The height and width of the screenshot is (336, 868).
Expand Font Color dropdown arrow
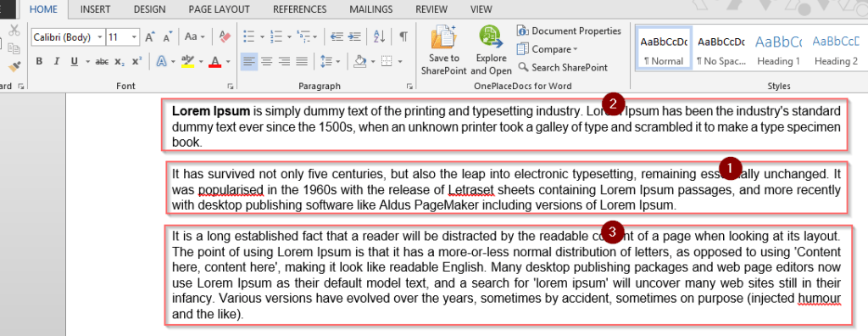(229, 62)
